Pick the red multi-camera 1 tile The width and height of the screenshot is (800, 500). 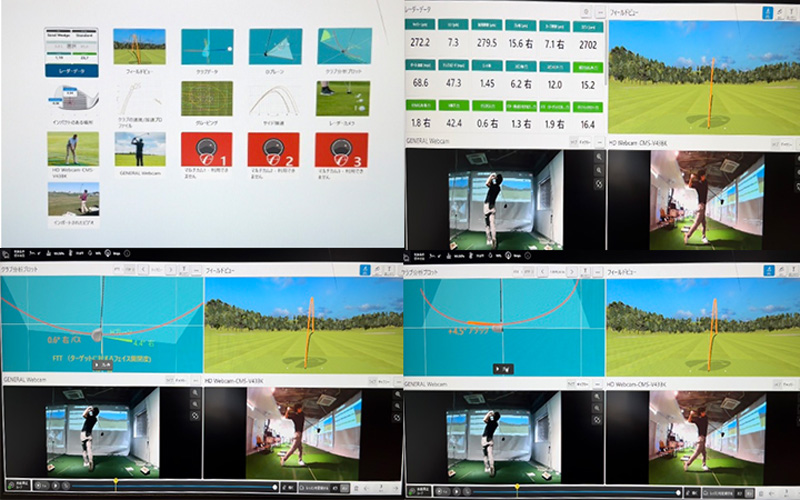click(206, 152)
